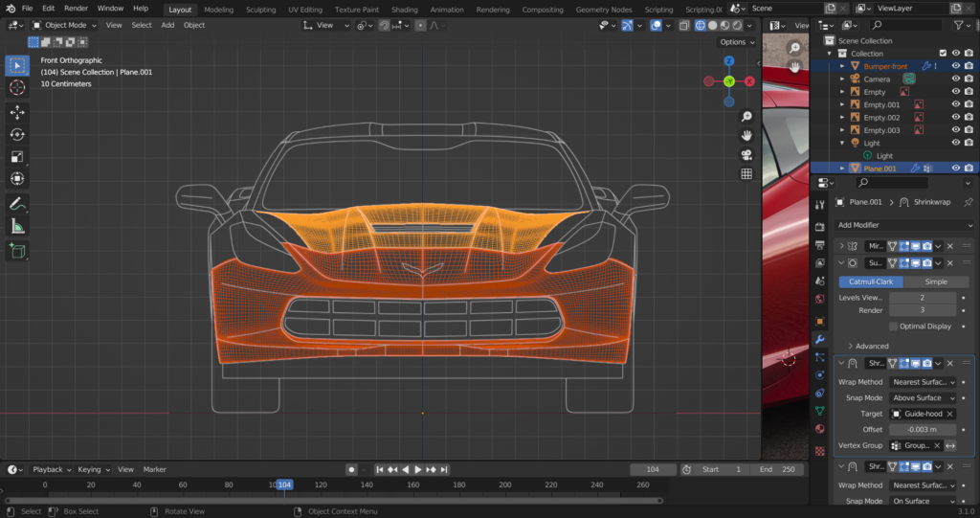This screenshot has width=980, height=518.
Task: Open the World properties tab
Action: tap(819, 299)
